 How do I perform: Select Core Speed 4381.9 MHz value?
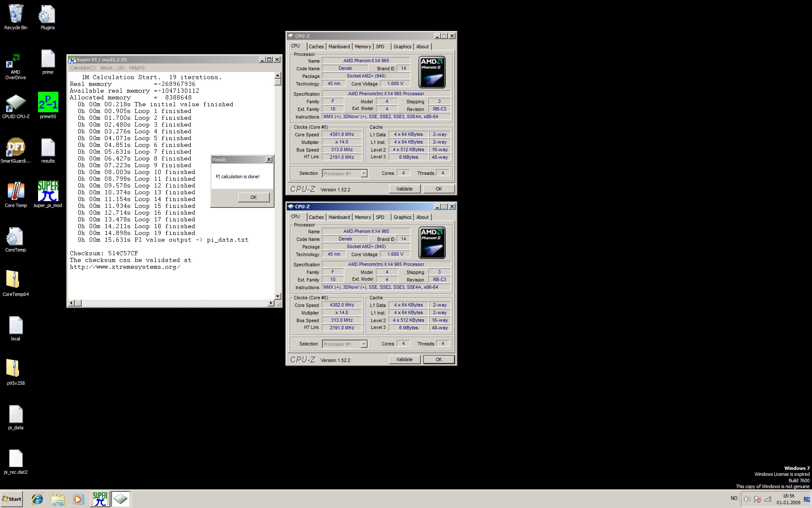(x=342, y=134)
